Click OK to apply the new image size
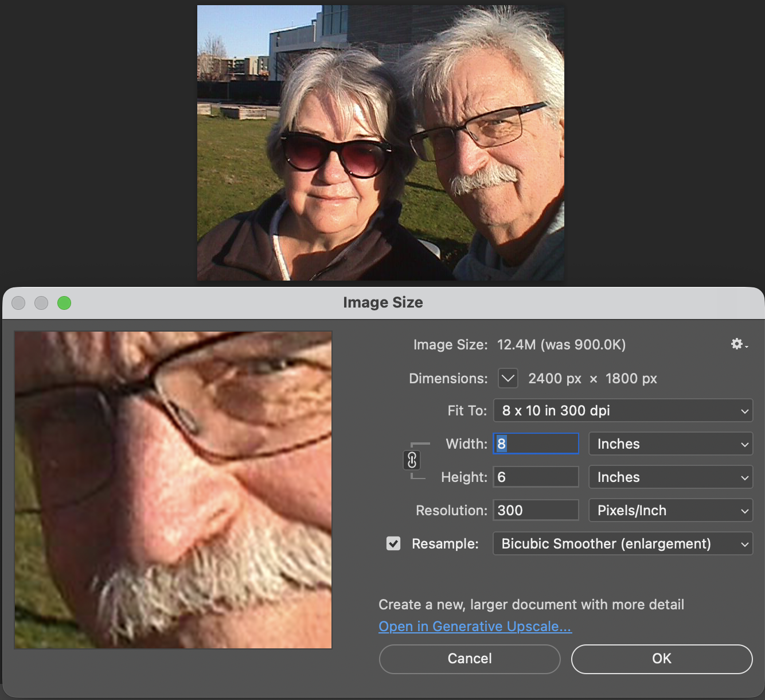 click(x=661, y=659)
